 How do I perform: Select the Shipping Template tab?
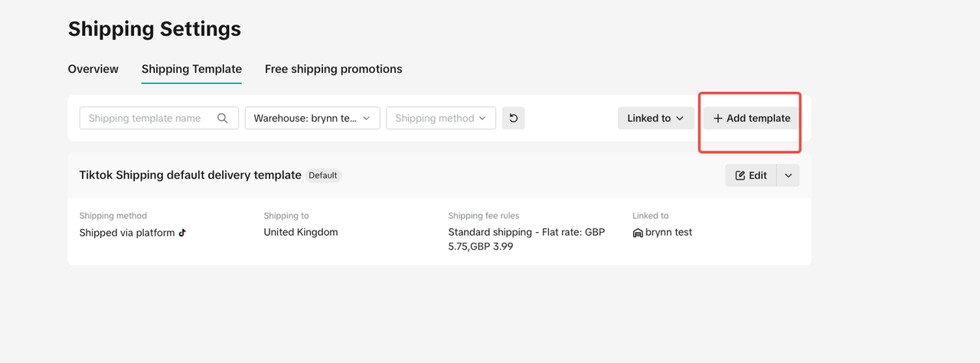191,69
